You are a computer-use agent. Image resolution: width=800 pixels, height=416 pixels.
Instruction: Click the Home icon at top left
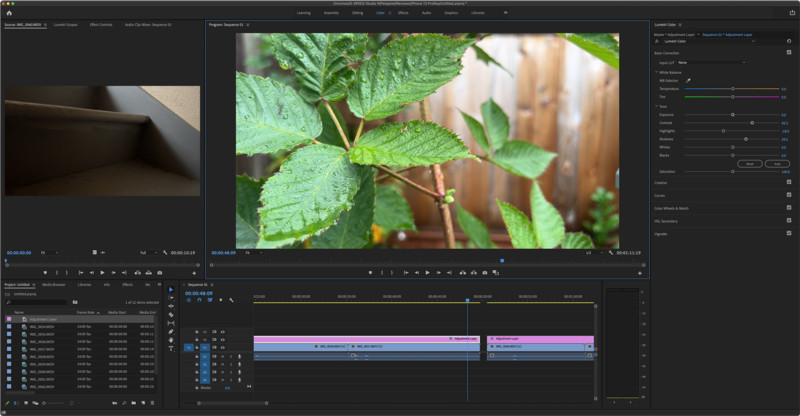click(9, 13)
